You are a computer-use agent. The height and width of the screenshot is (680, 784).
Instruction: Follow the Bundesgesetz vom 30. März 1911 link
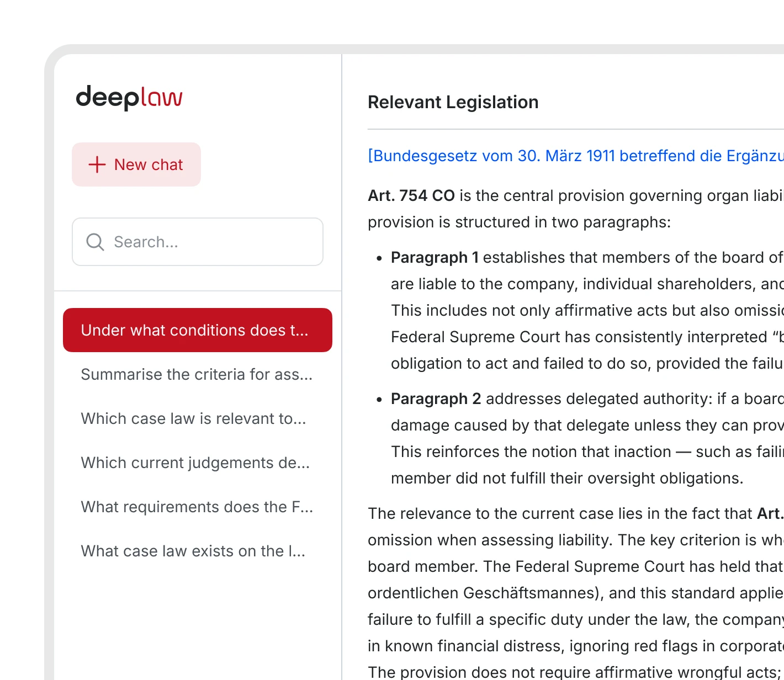pos(574,156)
